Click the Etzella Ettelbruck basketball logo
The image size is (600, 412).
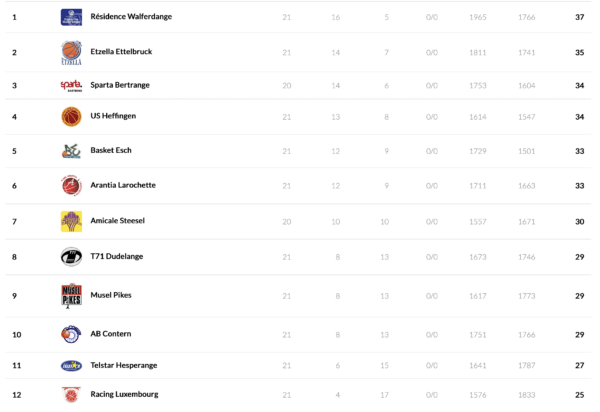coord(71,51)
